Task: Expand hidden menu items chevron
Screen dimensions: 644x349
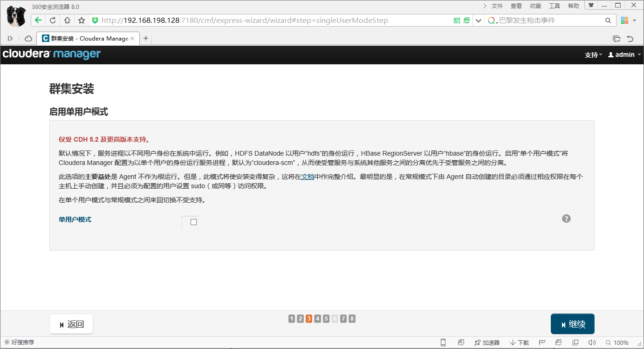Action: pyautogui.click(x=485, y=6)
